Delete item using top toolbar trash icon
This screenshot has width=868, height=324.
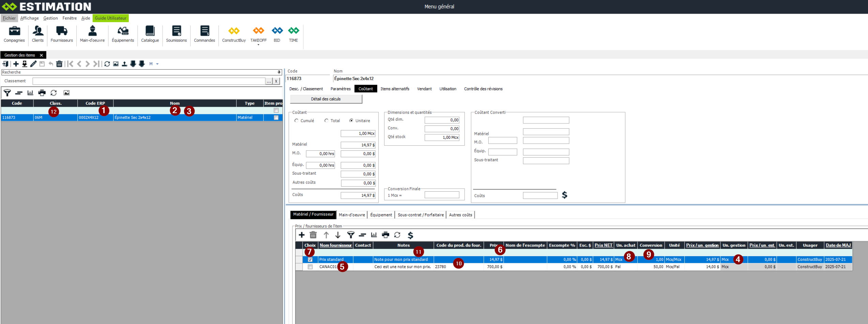click(59, 64)
